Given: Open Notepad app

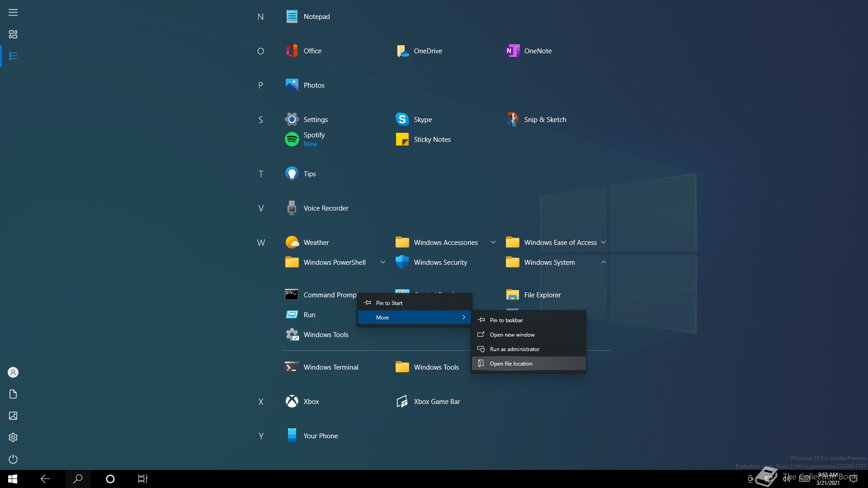Looking at the screenshot, I should 308,17.
